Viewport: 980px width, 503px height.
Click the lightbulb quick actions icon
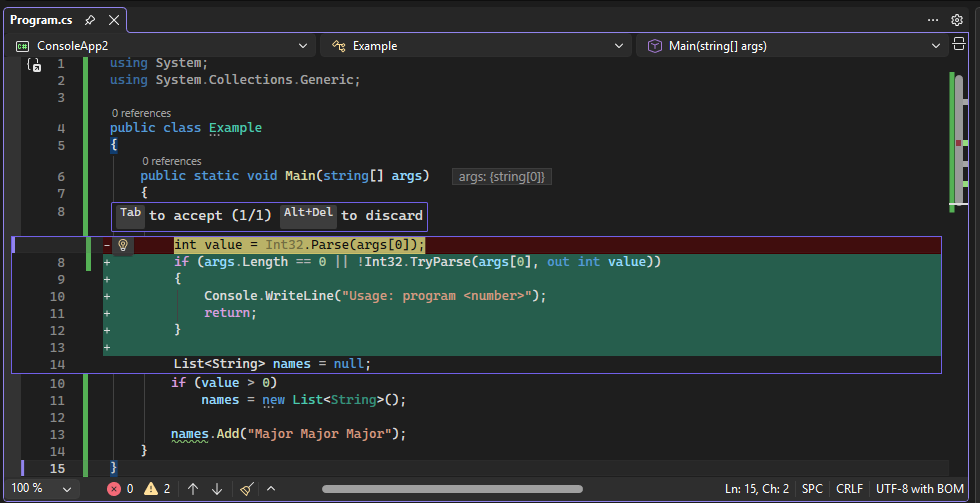[124, 245]
